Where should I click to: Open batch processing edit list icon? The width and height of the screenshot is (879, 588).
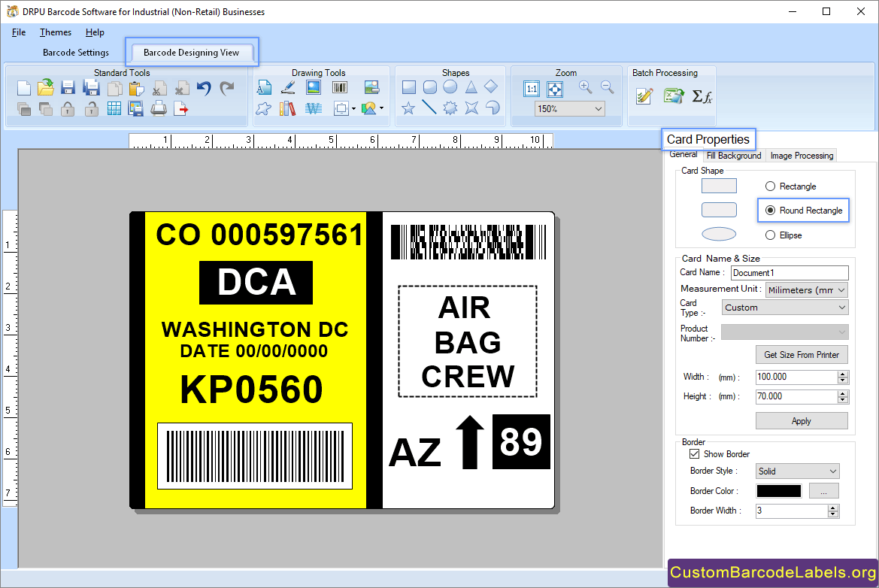(644, 96)
